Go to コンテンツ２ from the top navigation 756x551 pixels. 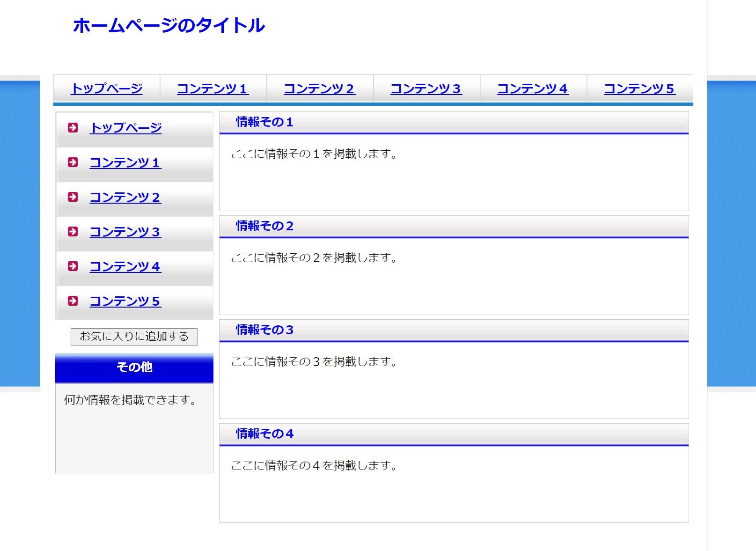click(x=320, y=88)
